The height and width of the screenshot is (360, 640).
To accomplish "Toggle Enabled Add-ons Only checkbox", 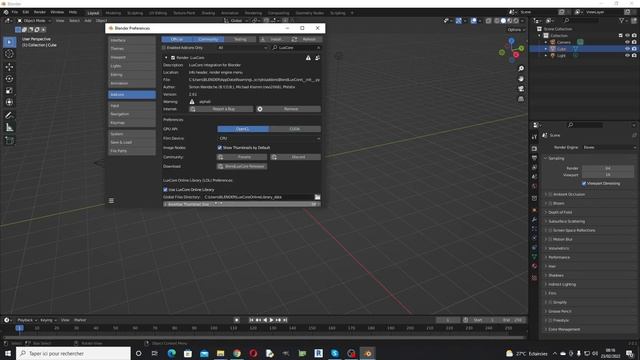I will [x=164, y=48].
